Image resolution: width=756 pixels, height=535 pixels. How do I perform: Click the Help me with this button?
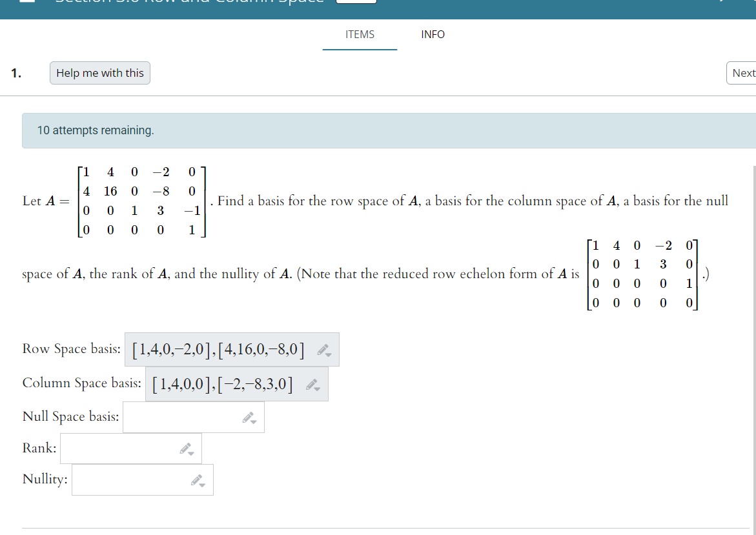(99, 73)
